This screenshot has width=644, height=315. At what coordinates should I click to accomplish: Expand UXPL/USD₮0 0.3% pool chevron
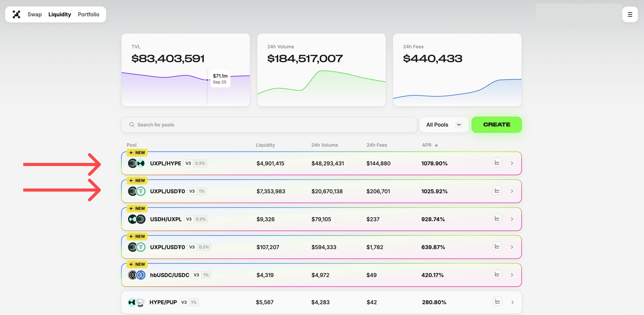512,247
